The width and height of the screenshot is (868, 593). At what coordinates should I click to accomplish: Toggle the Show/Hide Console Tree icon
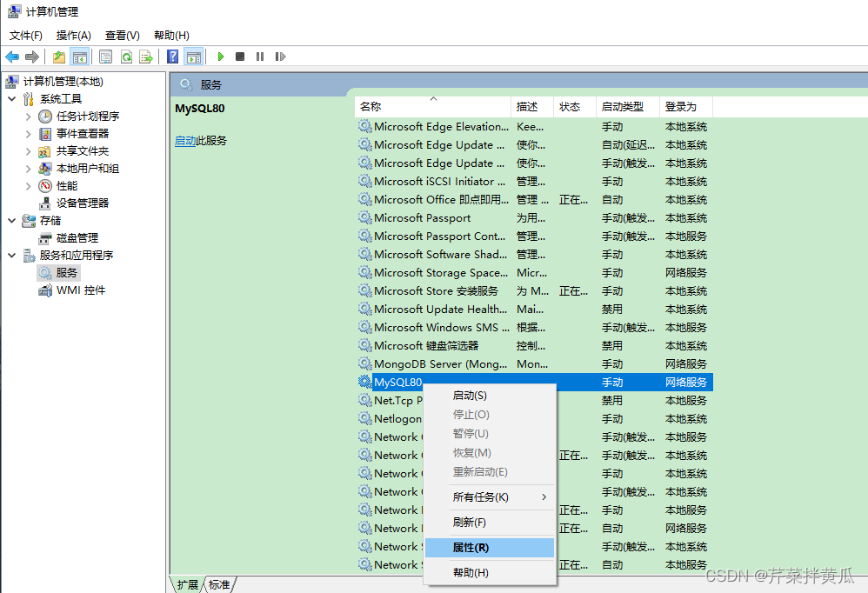(x=80, y=57)
